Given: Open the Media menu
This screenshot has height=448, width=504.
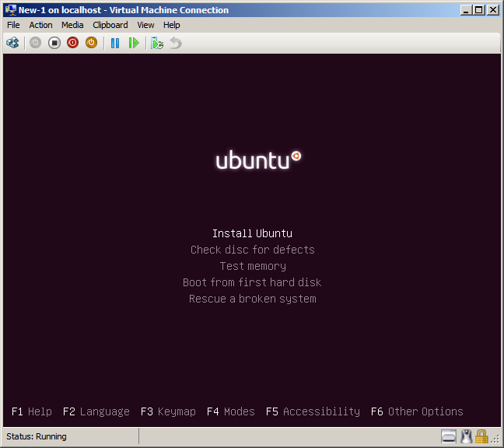Looking at the screenshot, I should 72,25.
